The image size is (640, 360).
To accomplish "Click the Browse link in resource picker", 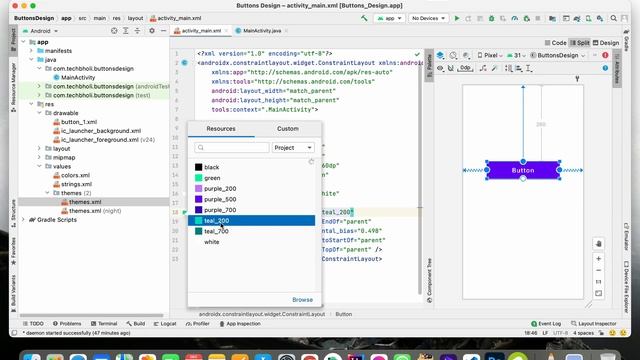I will 302,300.
